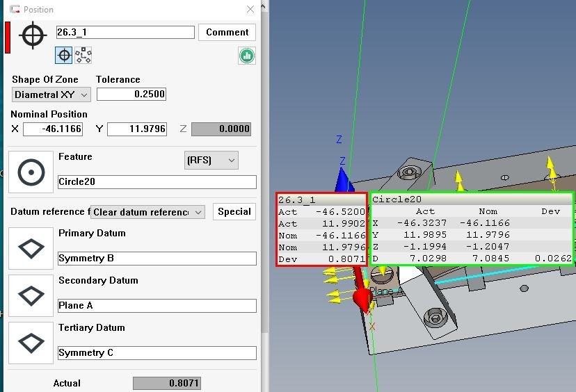Viewport: 576px width, 392px height.
Task: Click the Circle feature selector icon
Action: pyautogui.click(x=31, y=172)
